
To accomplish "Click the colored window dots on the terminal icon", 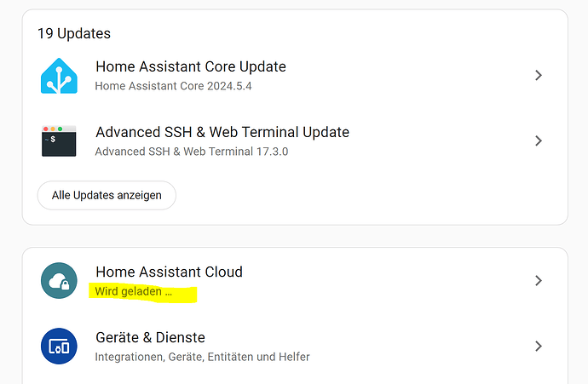I will click(52, 129).
